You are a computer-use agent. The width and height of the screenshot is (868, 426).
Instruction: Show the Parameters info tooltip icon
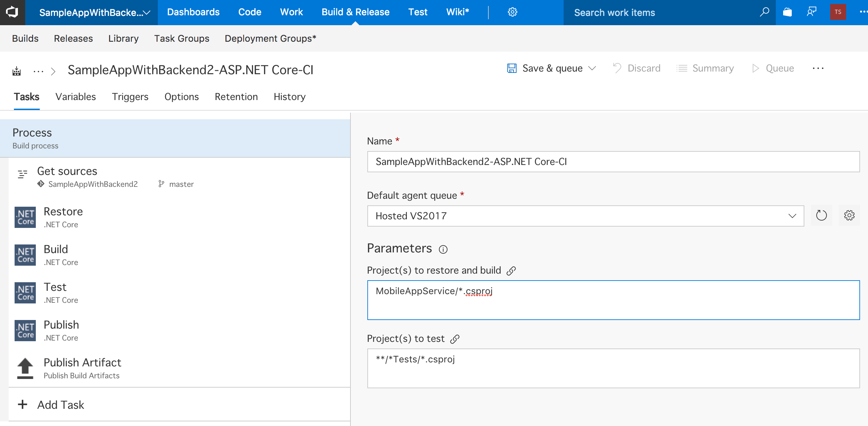[x=443, y=249]
